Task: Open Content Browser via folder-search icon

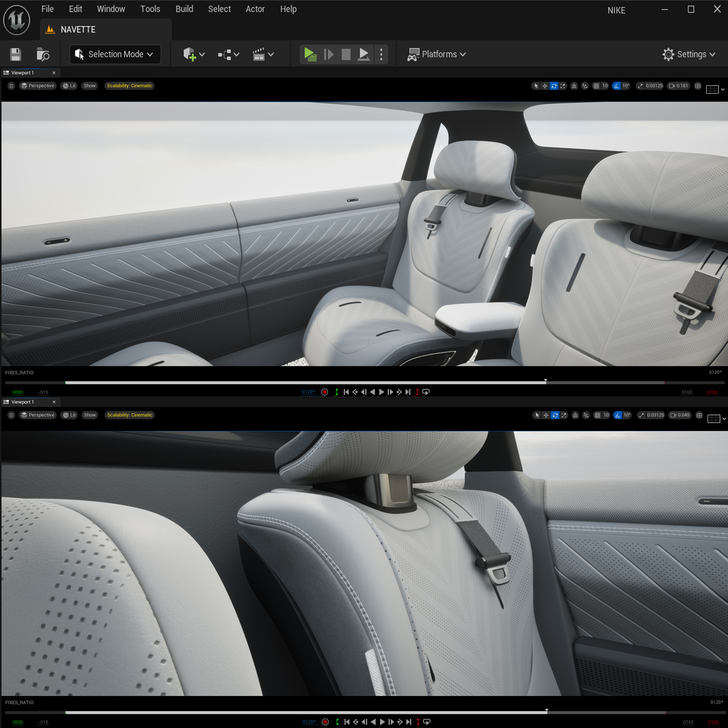Action: click(x=43, y=54)
